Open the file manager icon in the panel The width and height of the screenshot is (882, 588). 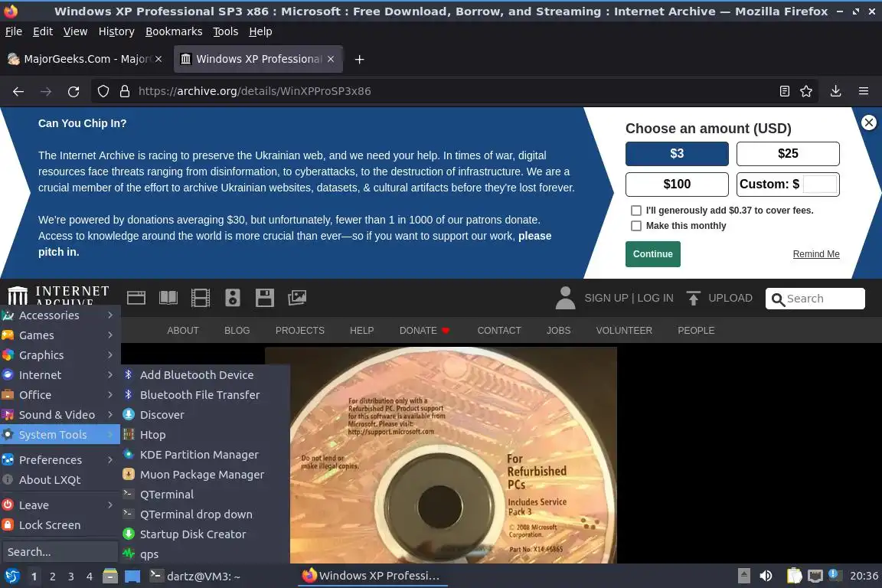(x=110, y=577)
